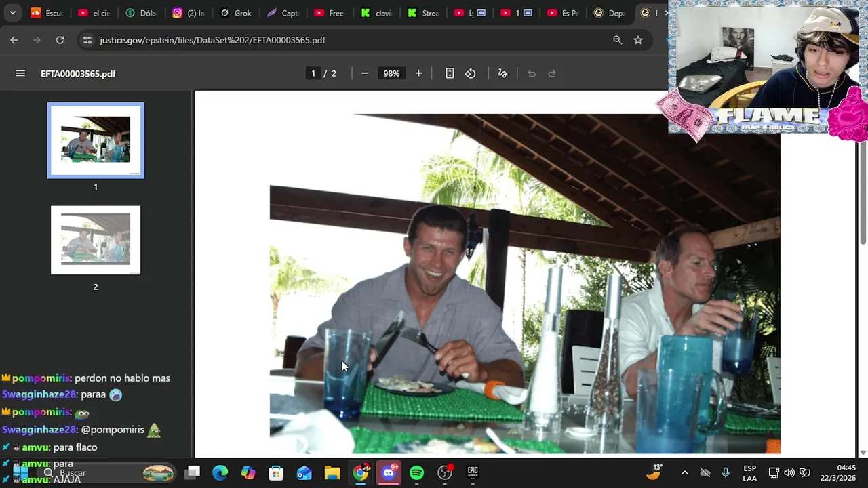Switch to the SoundCloud 'Escuc' tab

[47, 13]
